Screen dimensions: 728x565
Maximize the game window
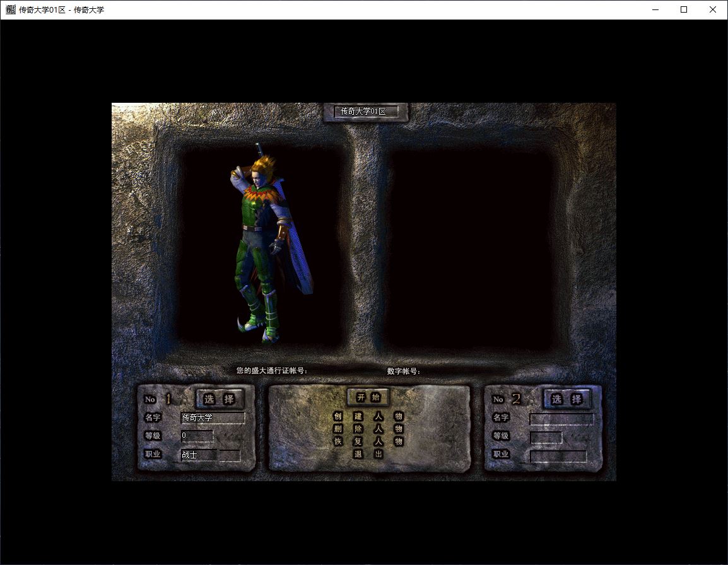[x=684, y=9]
